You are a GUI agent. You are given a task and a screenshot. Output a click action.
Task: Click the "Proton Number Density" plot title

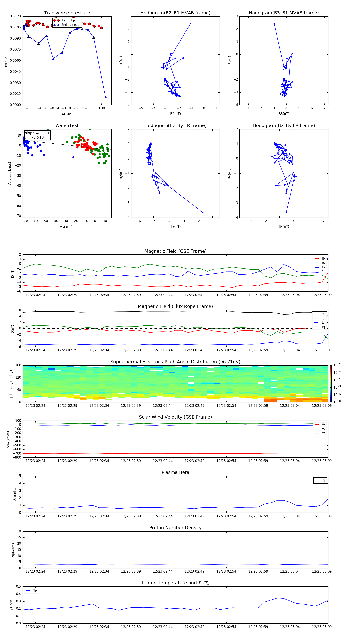pyautogui.click(x=175, y=528)
